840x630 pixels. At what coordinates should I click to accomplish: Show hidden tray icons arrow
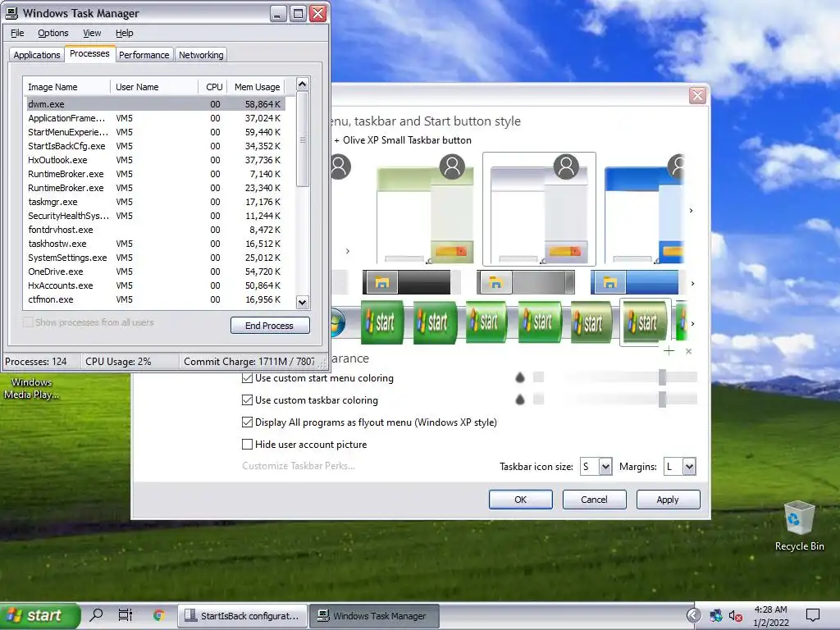click(693, 615)
